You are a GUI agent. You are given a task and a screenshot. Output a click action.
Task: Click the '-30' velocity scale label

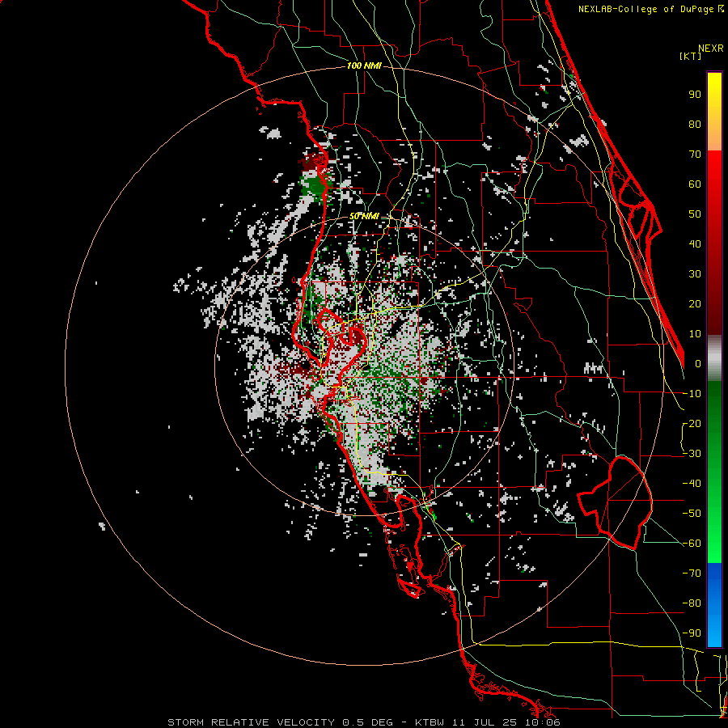pyautogui.click(x=692, y=454)
